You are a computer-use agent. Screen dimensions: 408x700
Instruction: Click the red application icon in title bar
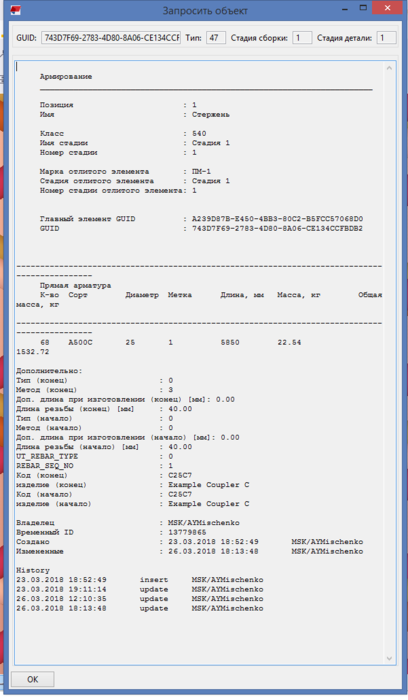click(16, 10)
